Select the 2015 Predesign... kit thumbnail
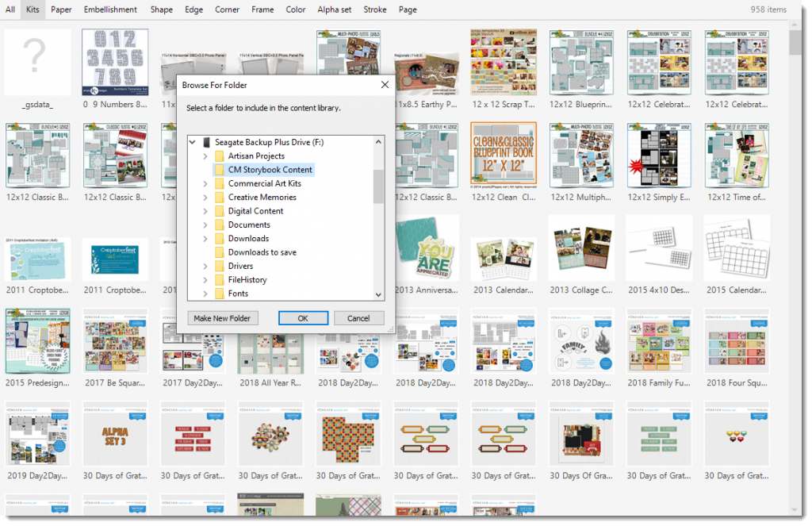The image size is (812, 526). pos(37,341)
